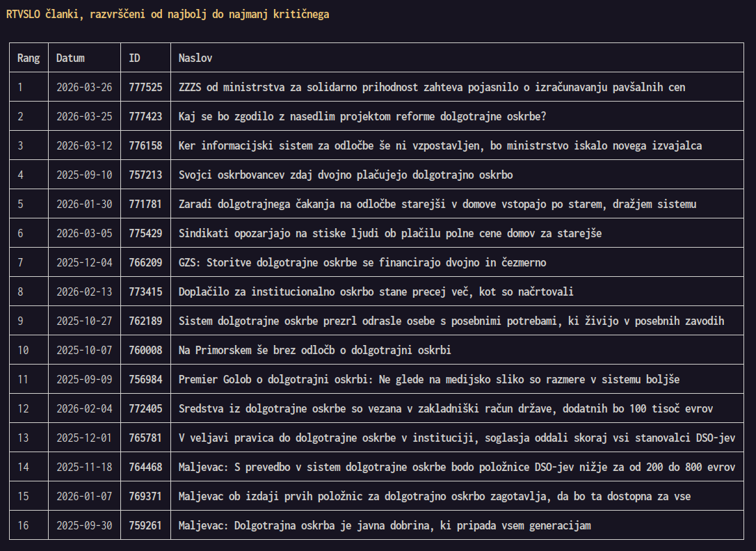Select ID 772405 cell
The height and width of the screenshot is (551, 756).
[145, 408]
